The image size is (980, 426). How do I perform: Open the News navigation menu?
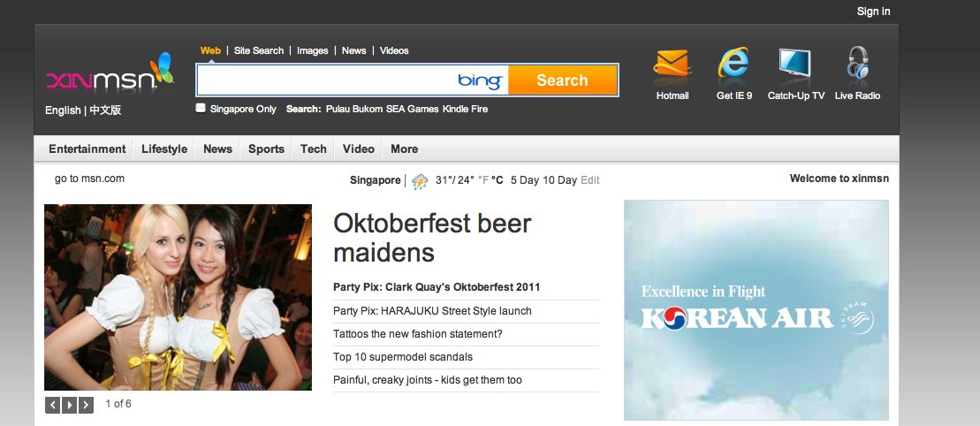point(217,148)
